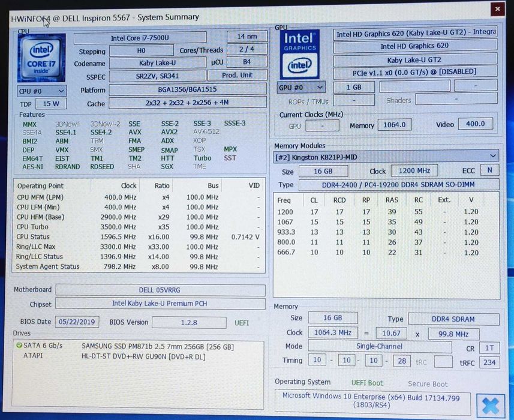Viewport: 514px width, 420px height.
Task: Click the Single-Channel mode field
Action: point(380,347)
